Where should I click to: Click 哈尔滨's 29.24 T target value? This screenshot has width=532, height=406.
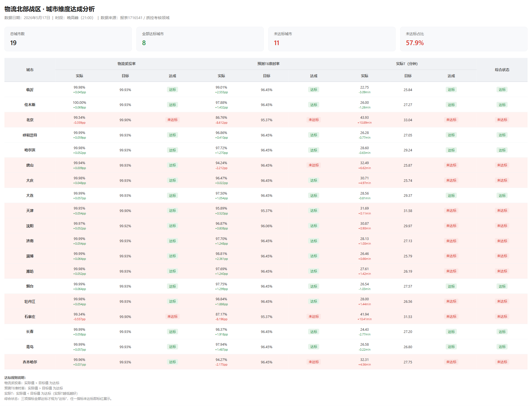[x=408, y=150]
